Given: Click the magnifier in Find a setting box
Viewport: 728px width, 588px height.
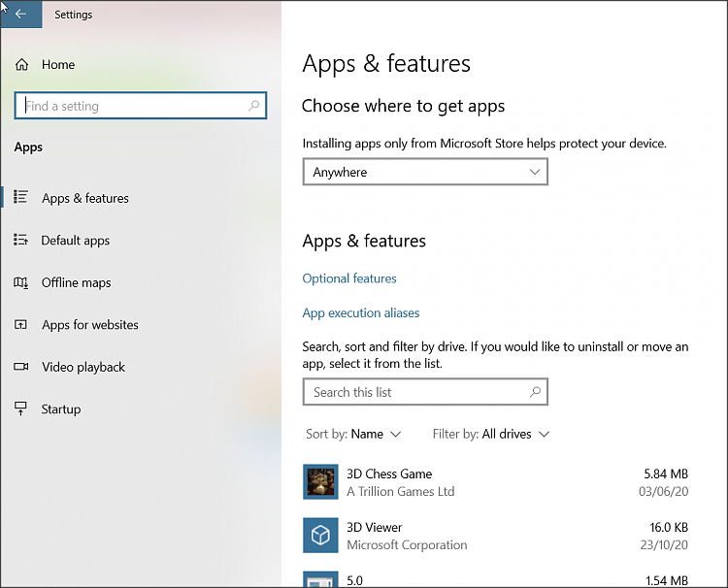Looking at the screenshot, I should [254, 106].
